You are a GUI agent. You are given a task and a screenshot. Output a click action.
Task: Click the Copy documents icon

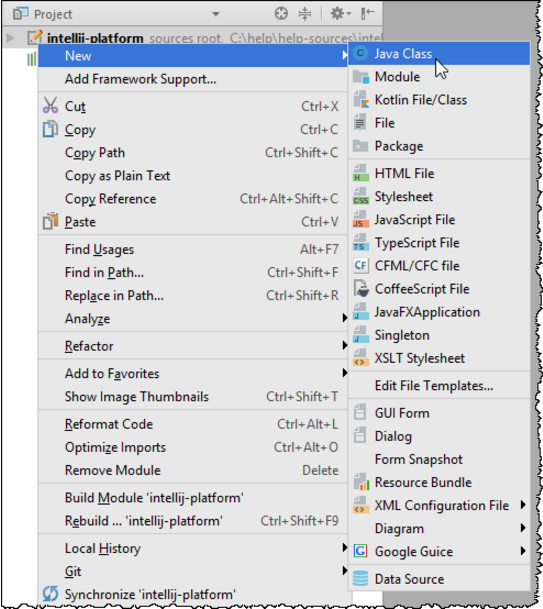50,129
